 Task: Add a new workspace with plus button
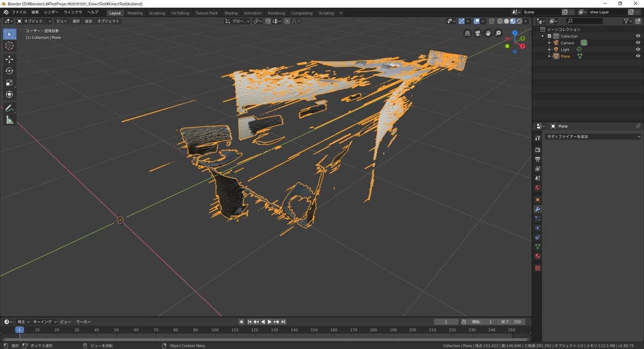(x=341, y=13)
